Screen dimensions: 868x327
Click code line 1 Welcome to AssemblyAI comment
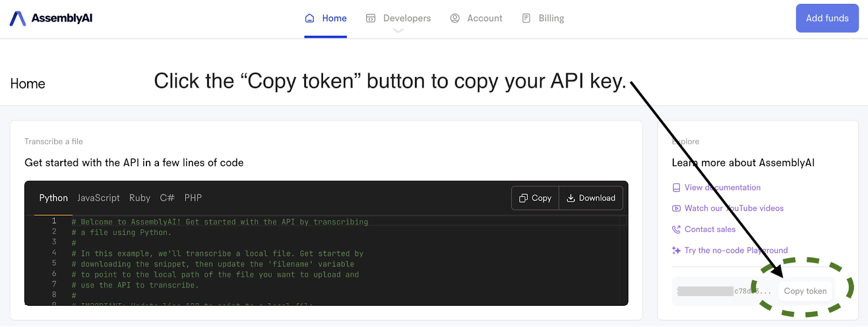pos(220,222)
